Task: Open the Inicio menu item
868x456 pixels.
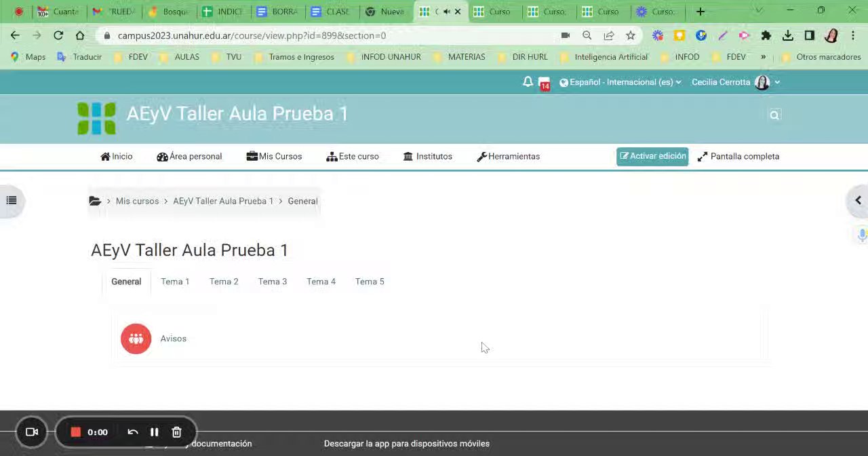Action: [117, 156]
